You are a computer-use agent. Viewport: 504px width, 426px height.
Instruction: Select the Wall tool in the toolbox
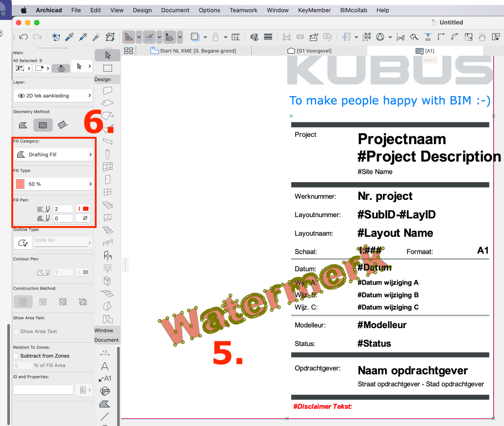[108, 91]
